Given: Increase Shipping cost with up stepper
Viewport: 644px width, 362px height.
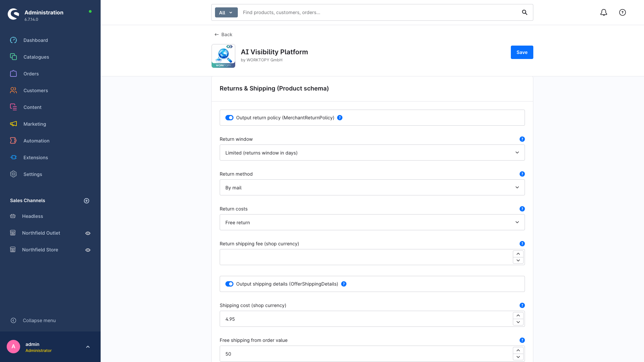Looking at the screenshot, I should coord(518,315).
